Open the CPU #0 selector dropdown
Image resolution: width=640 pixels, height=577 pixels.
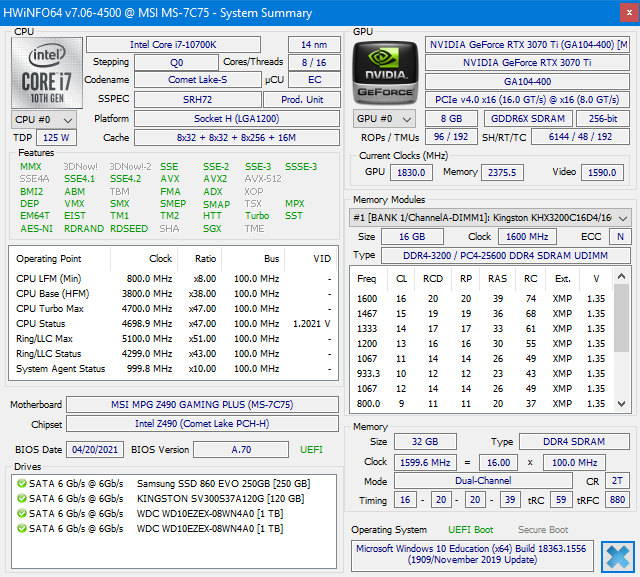tap(41, 119)
